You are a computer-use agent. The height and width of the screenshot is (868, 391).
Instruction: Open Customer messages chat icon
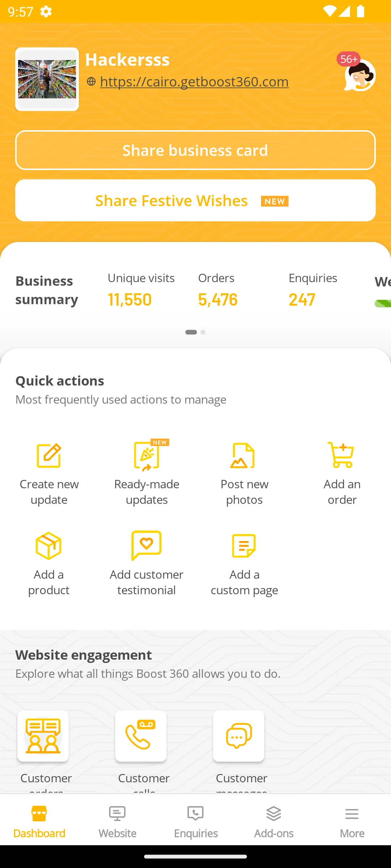coord(239,737)
